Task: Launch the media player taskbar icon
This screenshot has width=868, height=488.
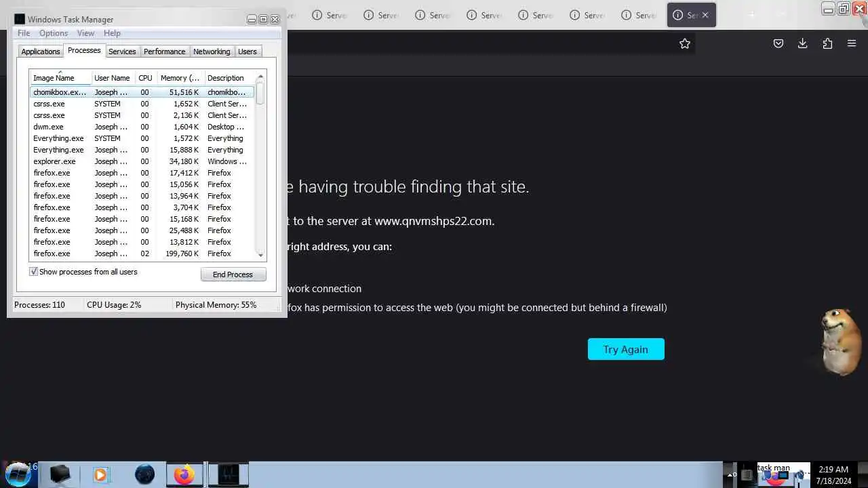Action: coord(100,474)
